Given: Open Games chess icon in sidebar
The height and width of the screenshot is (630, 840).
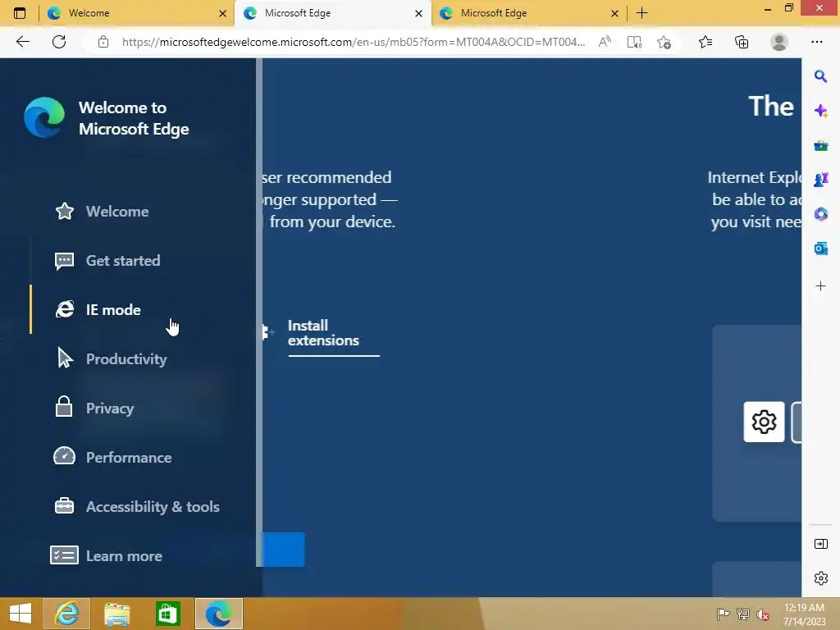Looking at the screenshot, I should point(820,180).
